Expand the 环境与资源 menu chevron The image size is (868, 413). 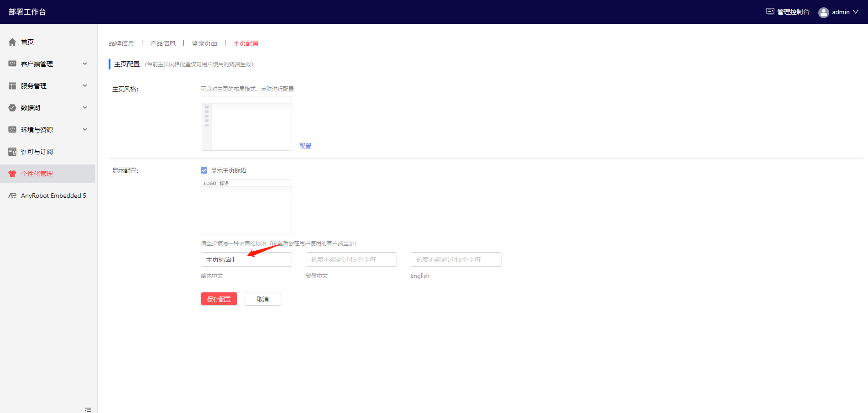(85, 130)
